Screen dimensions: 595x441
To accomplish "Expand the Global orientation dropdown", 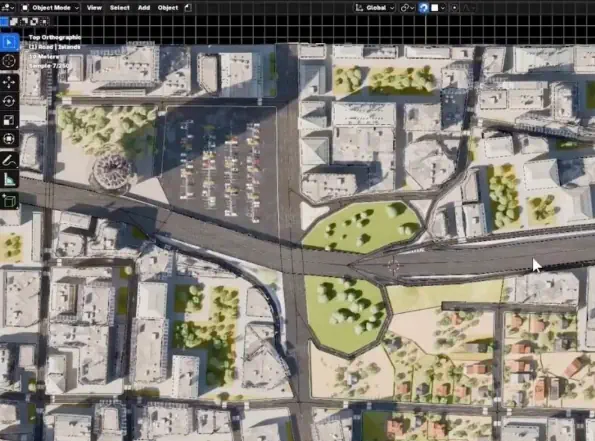I will pyautogui.click(x=375, y=8).
